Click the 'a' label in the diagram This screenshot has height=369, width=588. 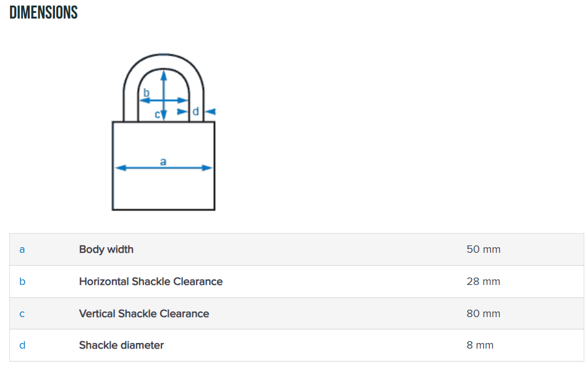pos(163,161)
